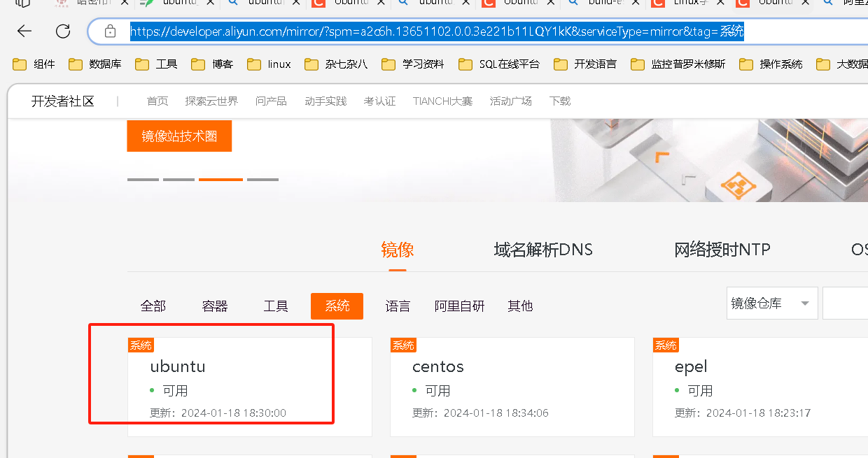Expand the 镜像仓库 dropdown

click(772, 303)
